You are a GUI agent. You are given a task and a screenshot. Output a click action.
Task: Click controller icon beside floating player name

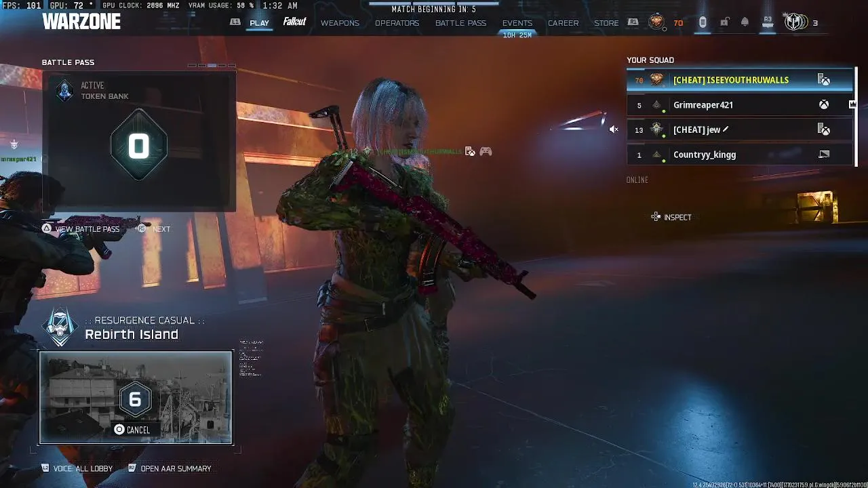pyautogui.click(x=486, y=152)
